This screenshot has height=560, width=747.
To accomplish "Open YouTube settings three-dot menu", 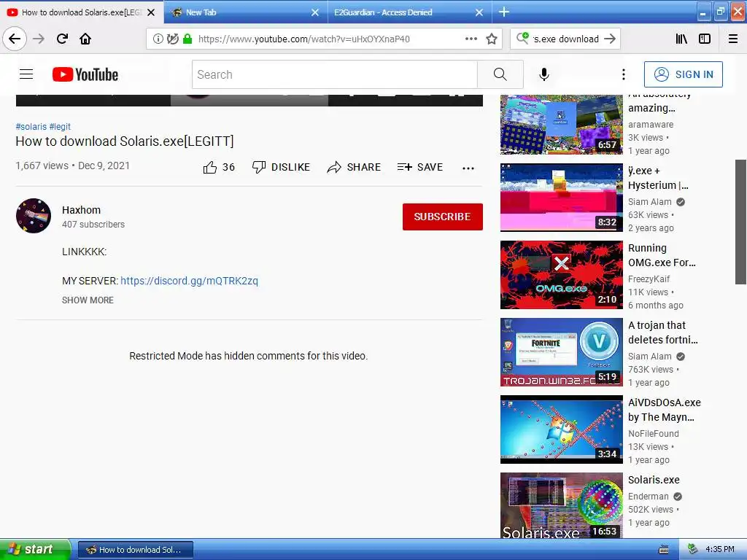I will [x=623, y=74].
